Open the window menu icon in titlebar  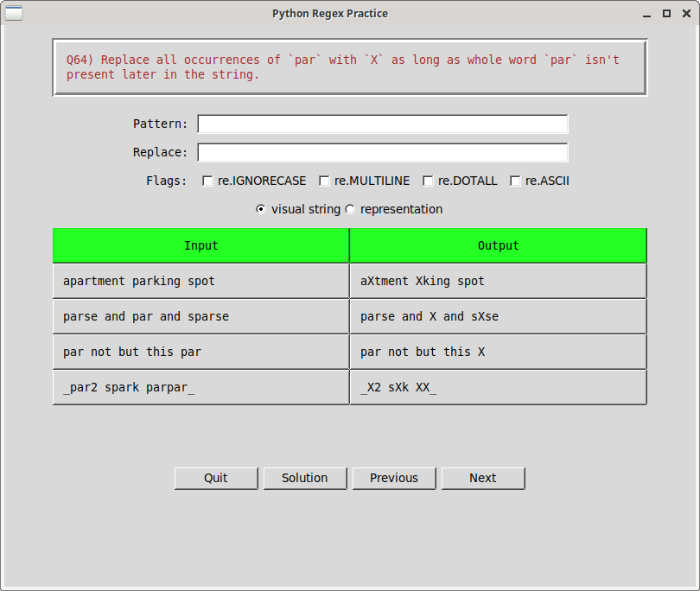click(14, 13)
